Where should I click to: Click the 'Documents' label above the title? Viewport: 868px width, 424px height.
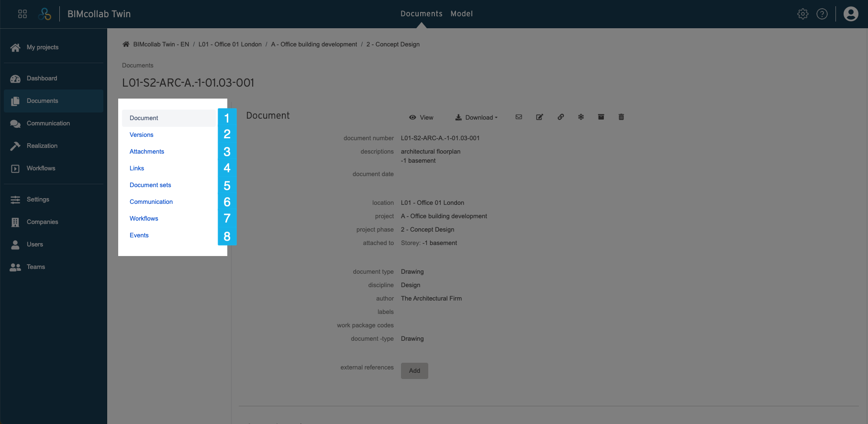pyautogui.click(x=138, y=66)
